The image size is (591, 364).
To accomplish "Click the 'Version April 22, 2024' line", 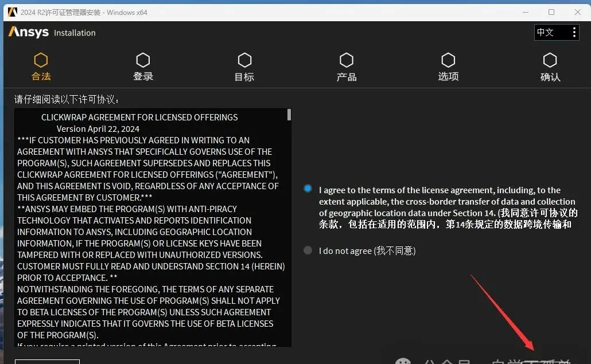I will pyautogui.click(x=98, y=129).
